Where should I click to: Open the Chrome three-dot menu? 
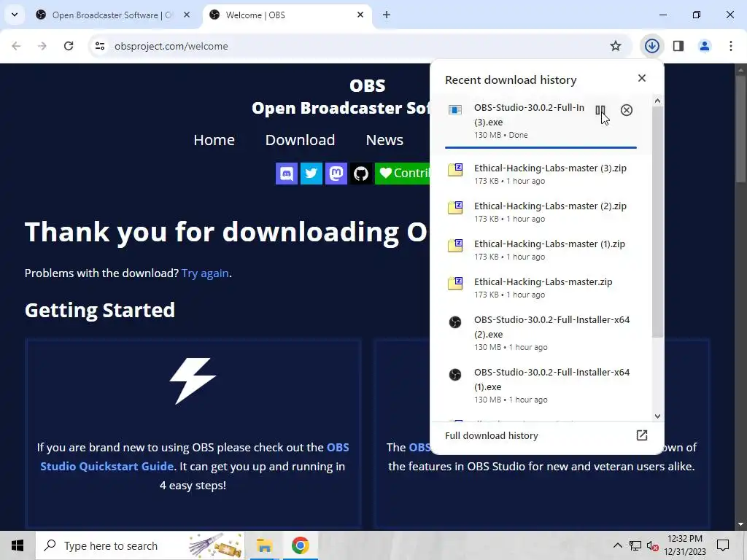coord(731,46)
